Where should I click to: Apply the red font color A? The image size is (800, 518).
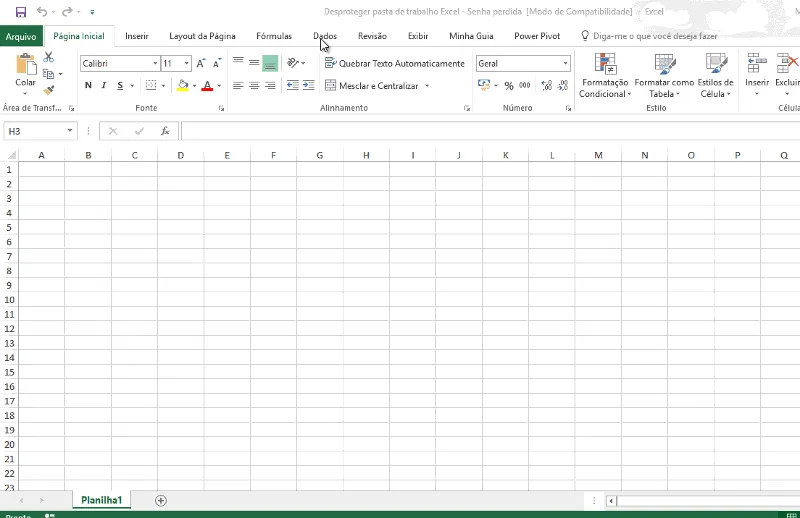coord(207,85)
